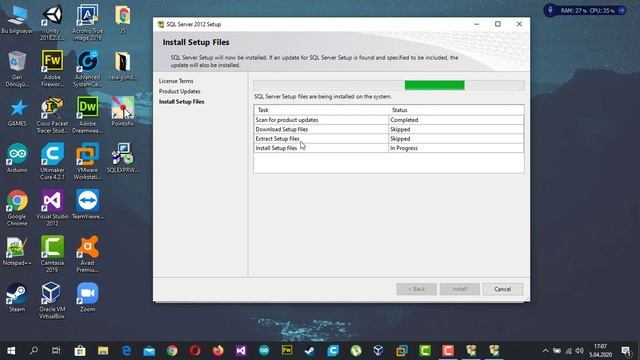640x360 pixels.
Task: Launch TeamViewer desktop shortcut
Action: coord(87,205)
